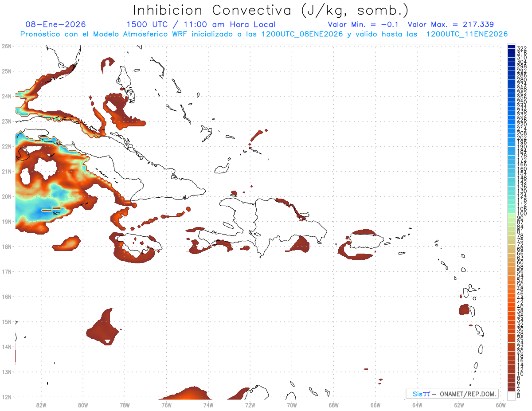
Task: Click the 14N latitude label
Action: [x=7, y=347]
